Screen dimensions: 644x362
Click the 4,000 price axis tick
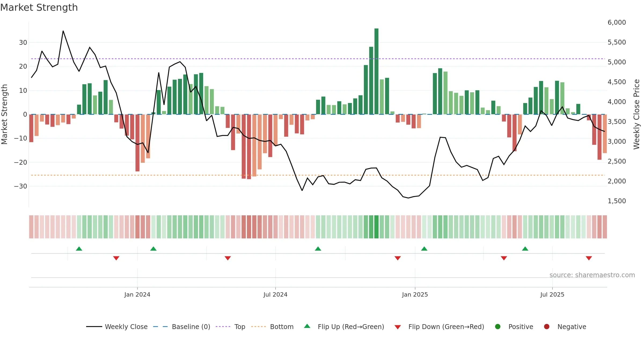pos(617,102)
